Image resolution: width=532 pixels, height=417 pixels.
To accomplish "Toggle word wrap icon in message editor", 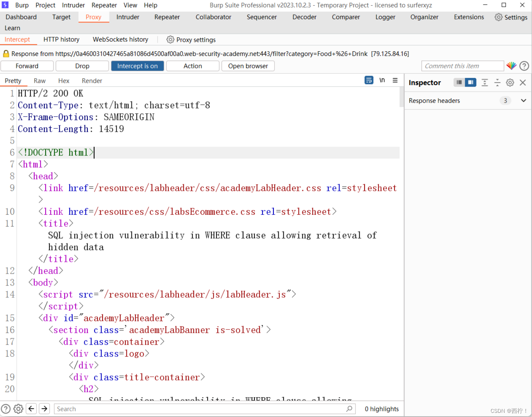I will click(369, 80).
